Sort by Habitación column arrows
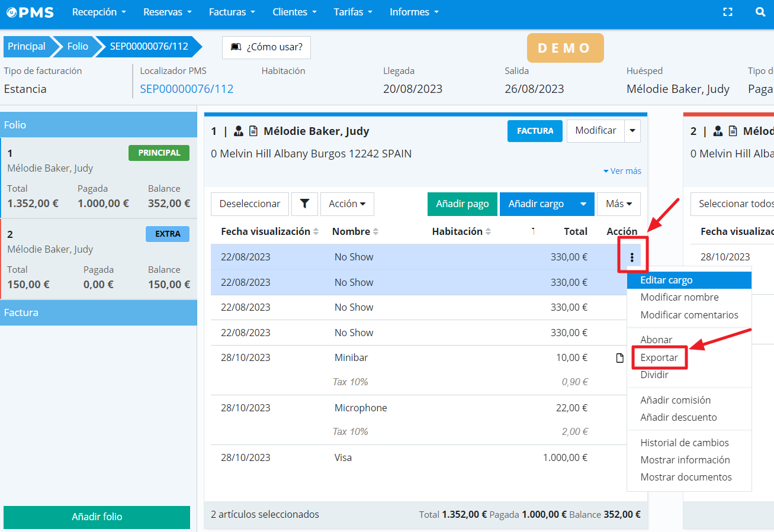This screenshot has height=532, width=774. coord(488,231)
